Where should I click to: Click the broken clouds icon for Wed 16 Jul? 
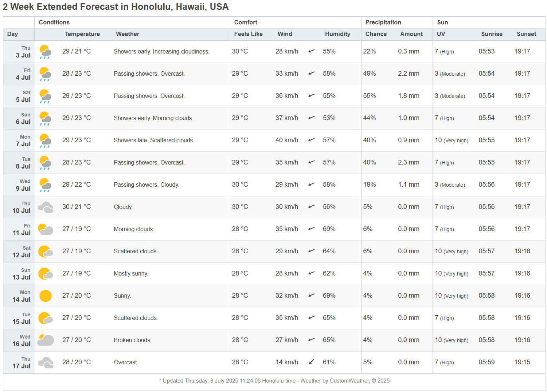[46, 340]
